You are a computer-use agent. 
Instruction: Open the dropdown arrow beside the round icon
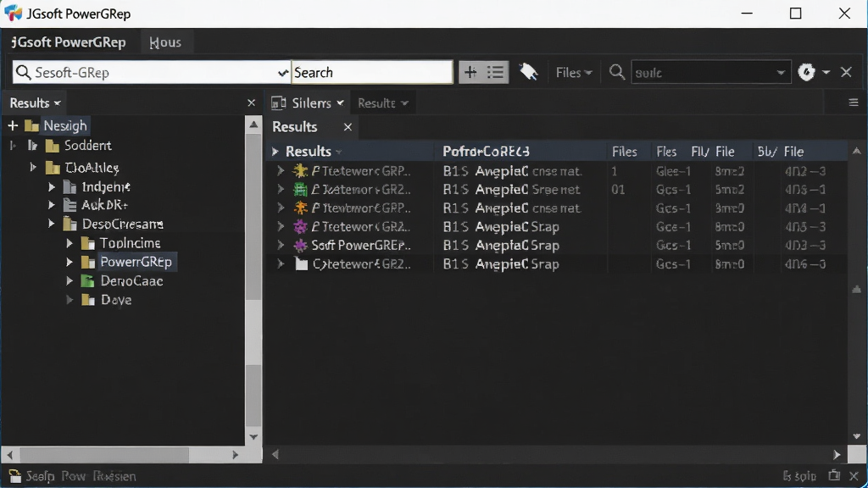(x=826, y=73)
